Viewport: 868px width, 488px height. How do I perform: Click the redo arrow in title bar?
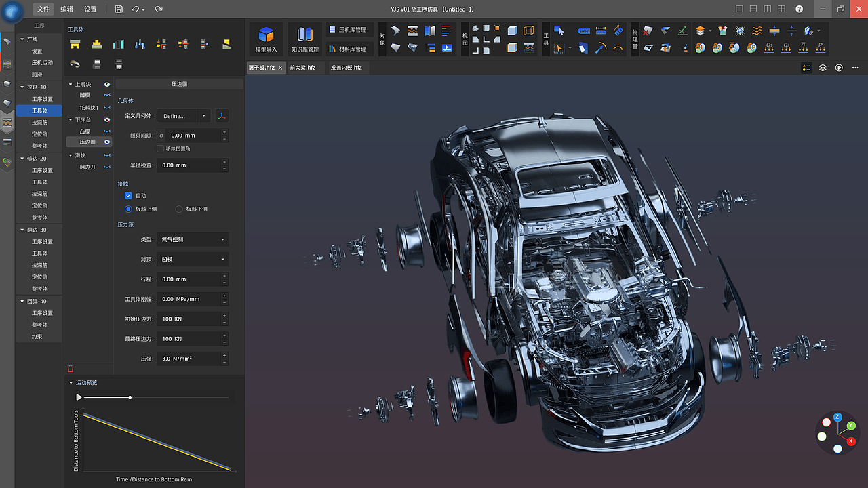(159, 9)
